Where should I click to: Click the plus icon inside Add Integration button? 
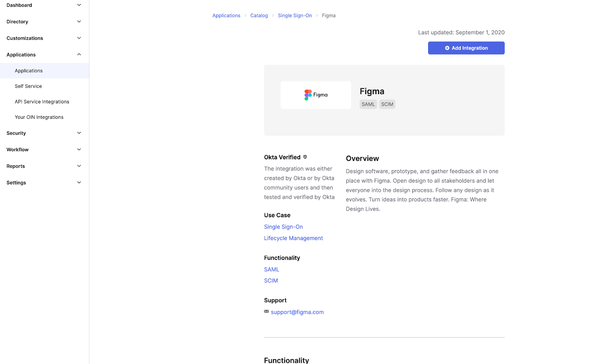(447, 48)
